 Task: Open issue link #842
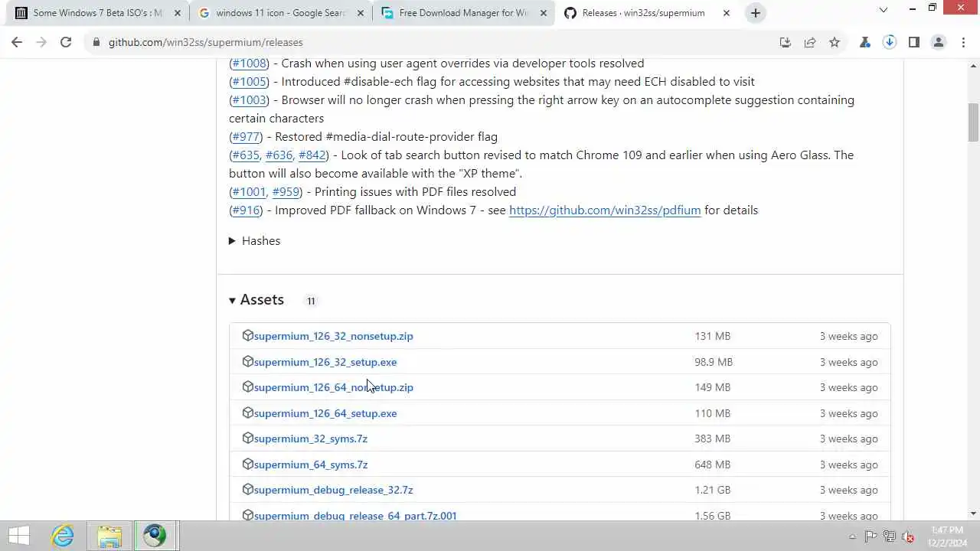coord(312,155)
